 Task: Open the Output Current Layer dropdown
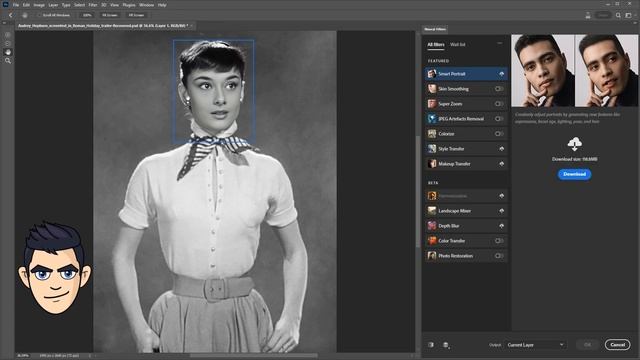[x=535, y=345]
